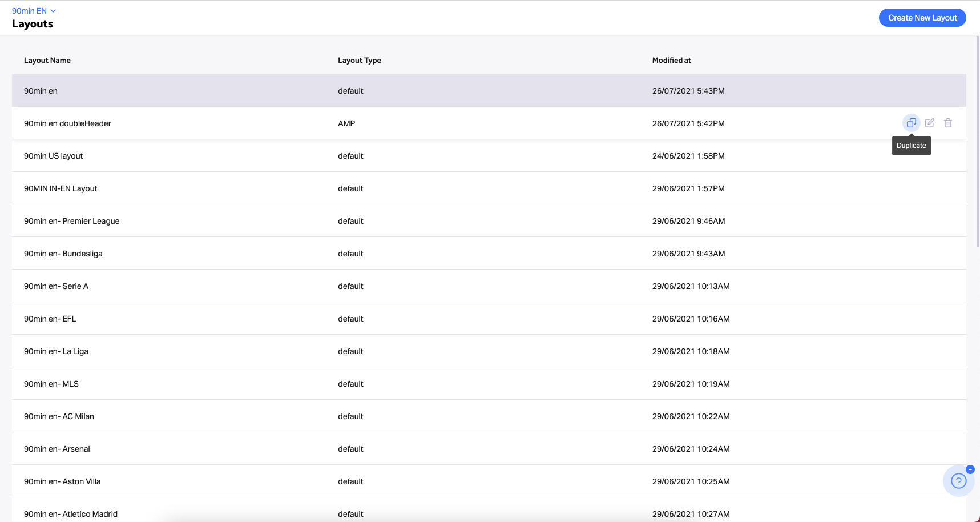This screenshot has height=522, width=980.
Task: Click modified date 29/06/2021 9:43AM
Action: [689, 254]
